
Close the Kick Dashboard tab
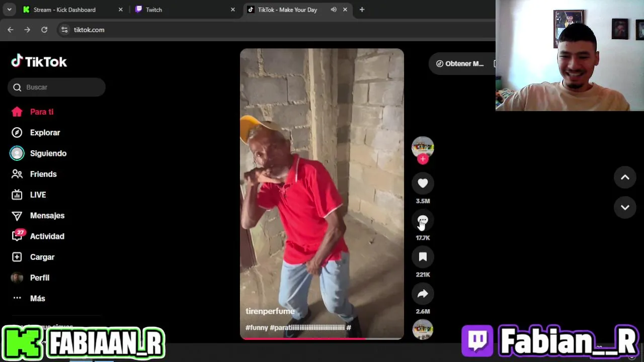(120, 10)
